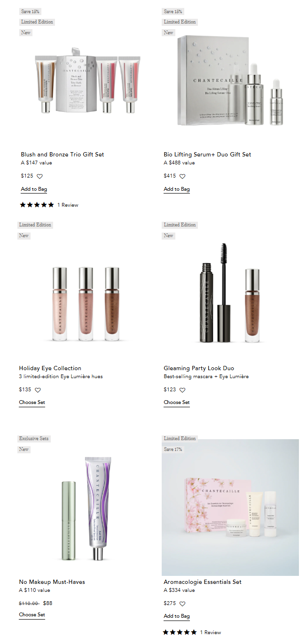This screenshot has height=644, width=306.
Task: View the 1 Review link under Blush Trio
Action: click(68, 205)
